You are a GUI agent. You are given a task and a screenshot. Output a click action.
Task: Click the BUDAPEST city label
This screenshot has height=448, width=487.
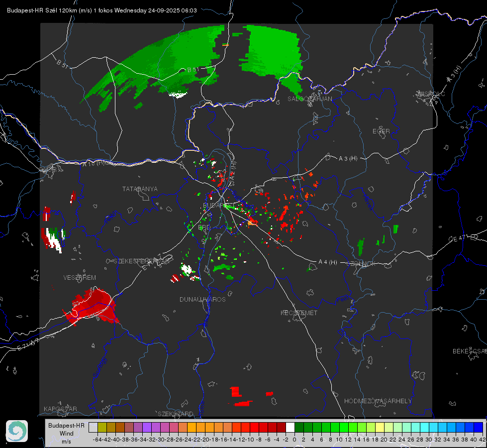pyautogui.click(x=219, y=206)
